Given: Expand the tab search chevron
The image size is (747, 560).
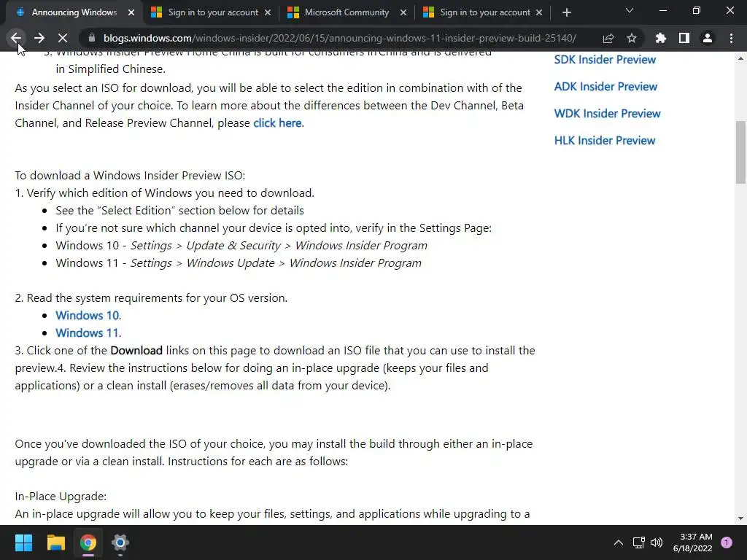Looking at the screenshot, I should click(x=630, y=10).
